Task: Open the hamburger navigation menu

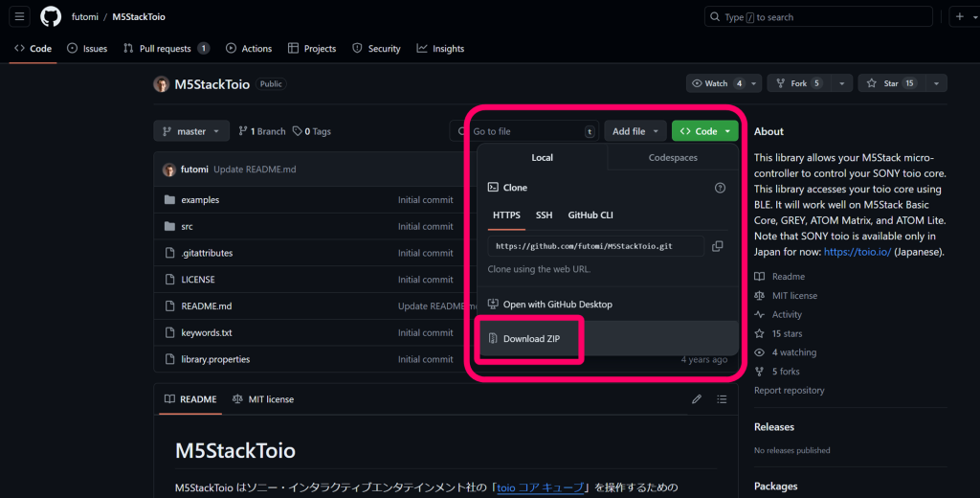Action: point(19,17)
